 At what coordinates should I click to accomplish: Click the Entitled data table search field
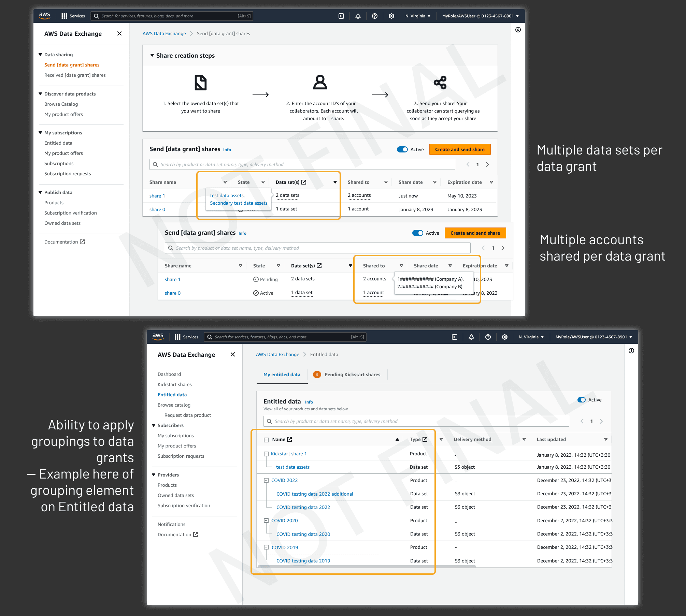(416, 421)
